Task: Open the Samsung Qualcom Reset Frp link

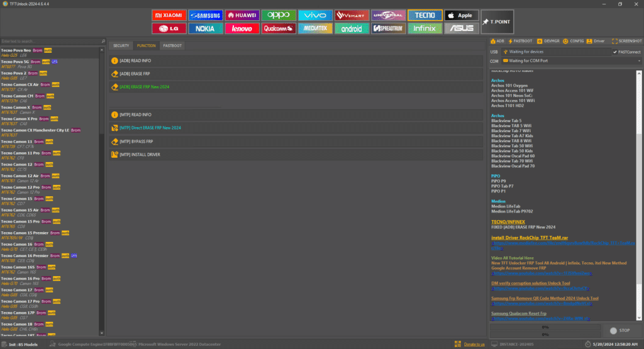Action: tap(519, 314)
